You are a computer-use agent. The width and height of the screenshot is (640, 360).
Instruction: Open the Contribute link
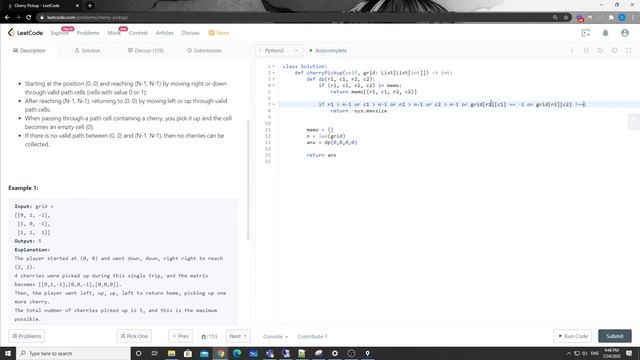point(312,336)
